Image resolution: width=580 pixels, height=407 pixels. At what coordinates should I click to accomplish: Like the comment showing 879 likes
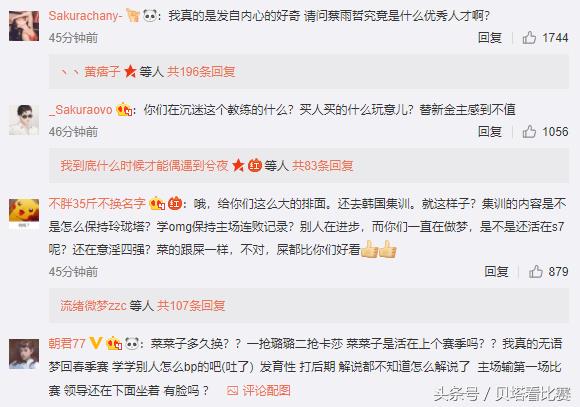536,271
